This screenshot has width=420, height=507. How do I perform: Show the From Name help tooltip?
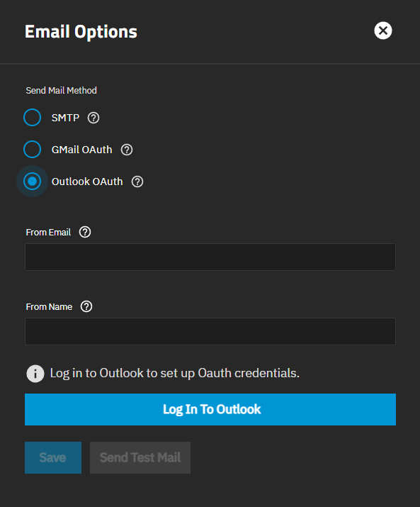click(x=86, y=306)
